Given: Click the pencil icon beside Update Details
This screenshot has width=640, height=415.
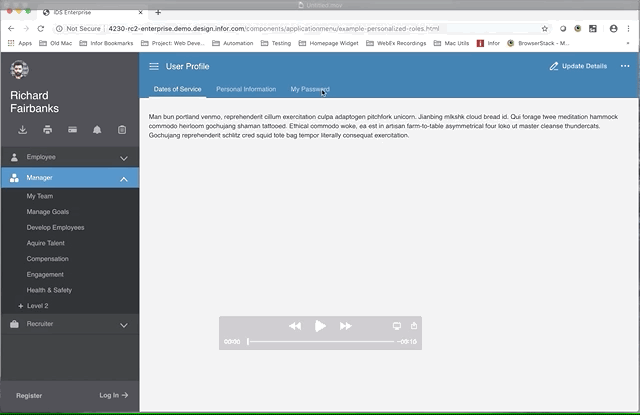Looking at the screenshot, I should coord(553,66).
